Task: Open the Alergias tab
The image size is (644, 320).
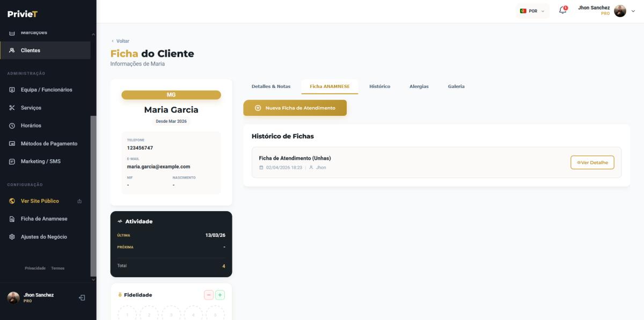Action: [419, 86]
